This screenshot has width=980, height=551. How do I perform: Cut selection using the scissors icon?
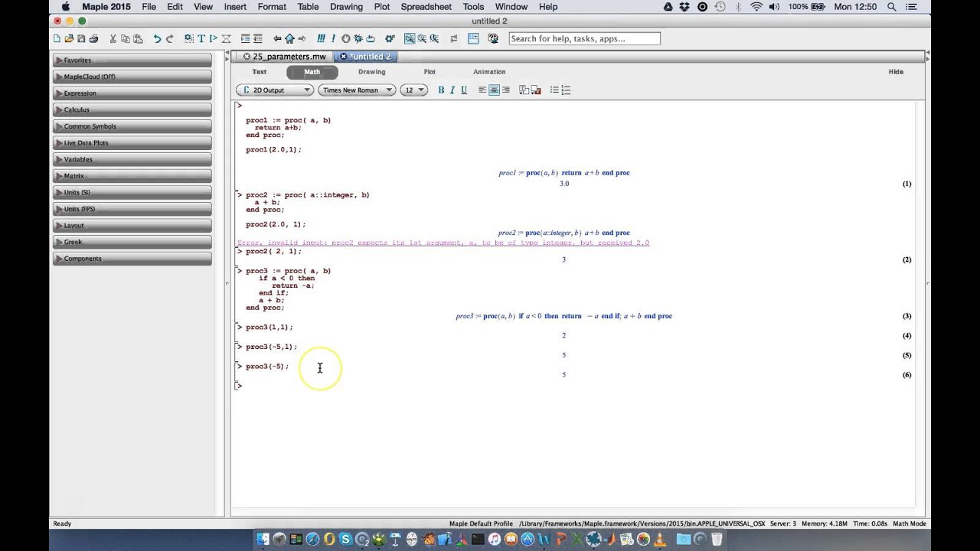(113, 38)
